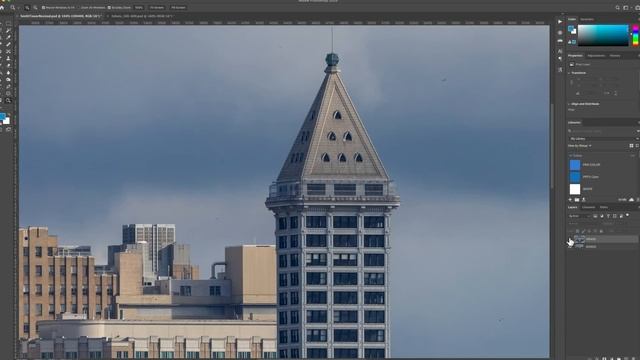Click the Fit Screen button
This screenshot has height=360, width=640.
pos(157,7)
